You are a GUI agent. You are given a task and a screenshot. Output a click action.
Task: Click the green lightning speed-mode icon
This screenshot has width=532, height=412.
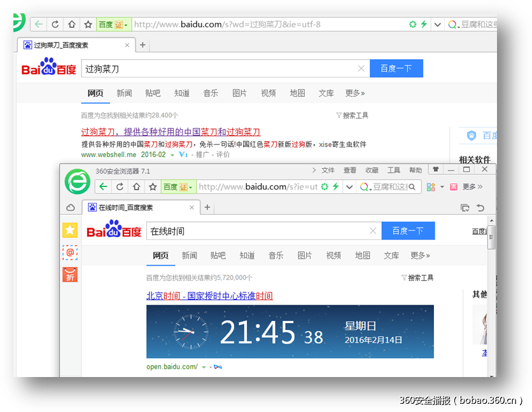point(335,188)
